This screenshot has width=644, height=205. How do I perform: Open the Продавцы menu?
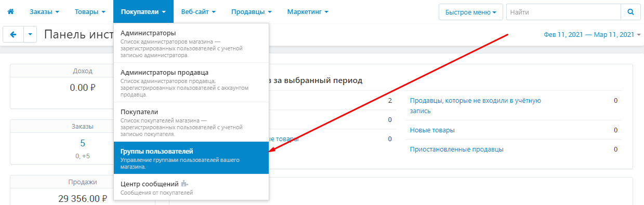pos(252,11)
